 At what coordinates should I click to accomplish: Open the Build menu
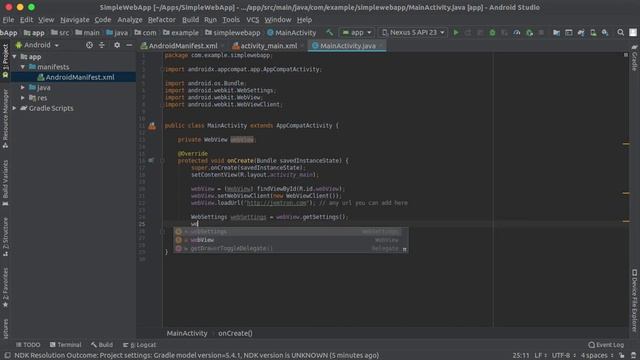click(x=190, y=20)
